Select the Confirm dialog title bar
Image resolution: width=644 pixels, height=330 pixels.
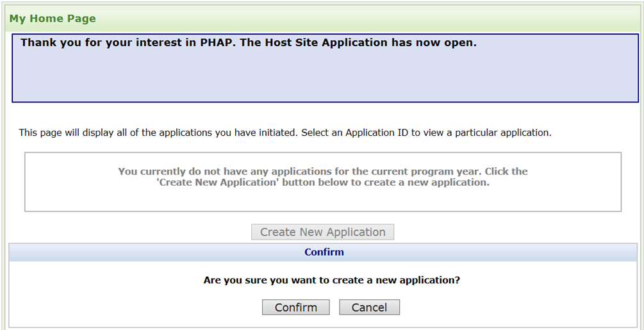[324, 252]
